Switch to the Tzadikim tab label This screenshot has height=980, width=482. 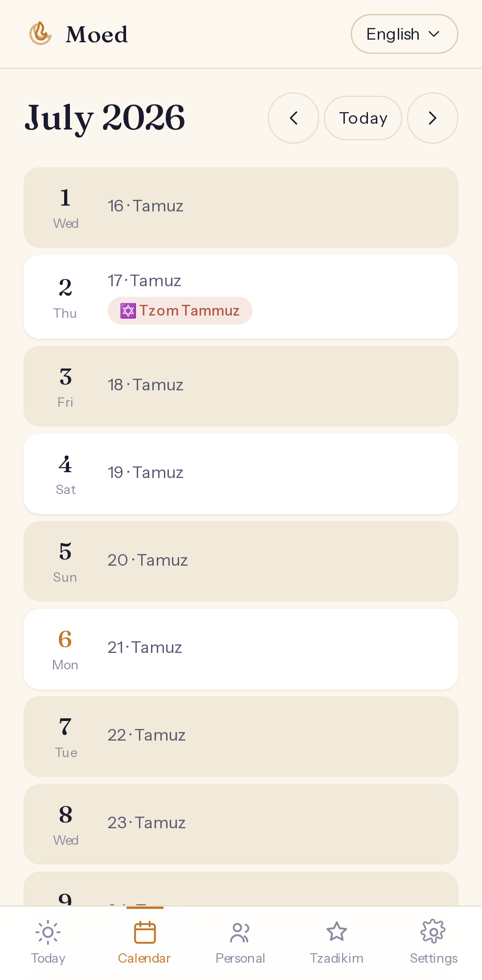(x=337, y=958)
